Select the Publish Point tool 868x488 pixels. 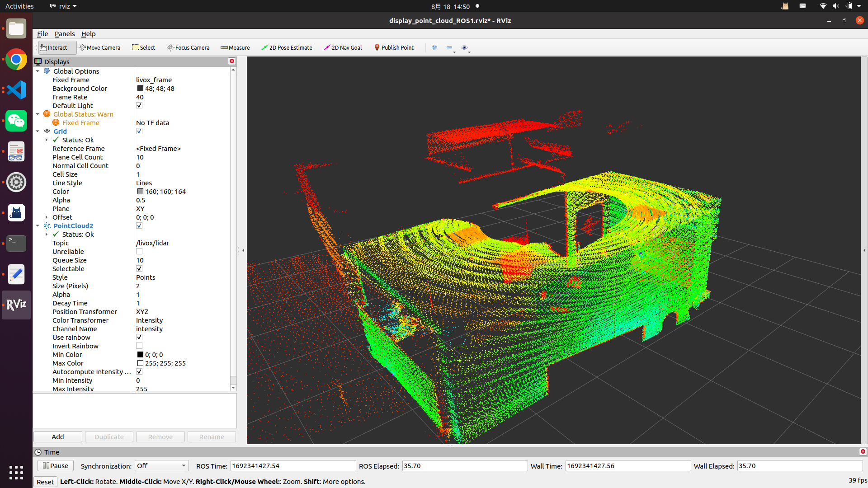coord(393,47)
